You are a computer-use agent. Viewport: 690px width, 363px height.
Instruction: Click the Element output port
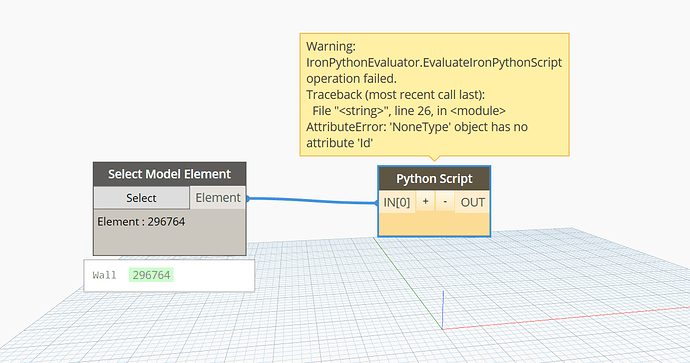(x=218, y=198)
